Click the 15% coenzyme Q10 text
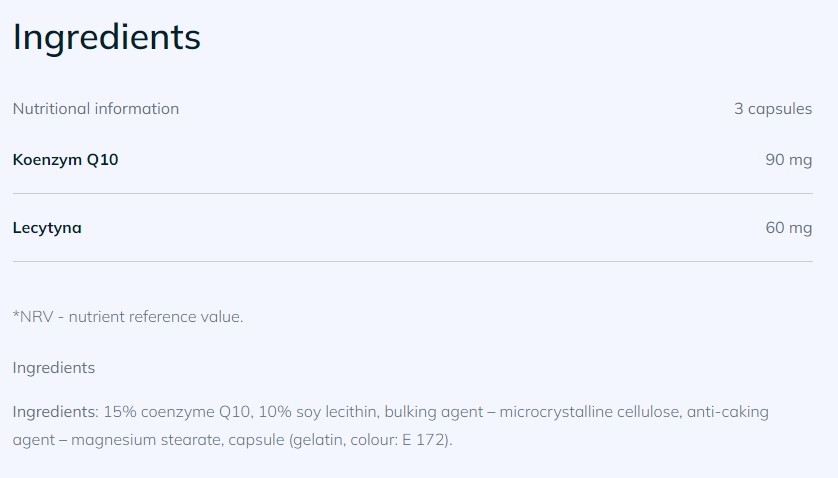 177,412
